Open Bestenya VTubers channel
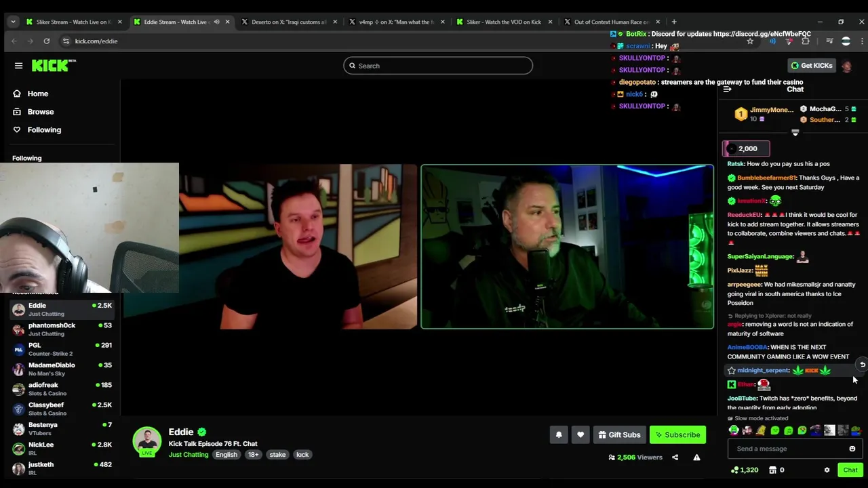 tap(62, 428)
